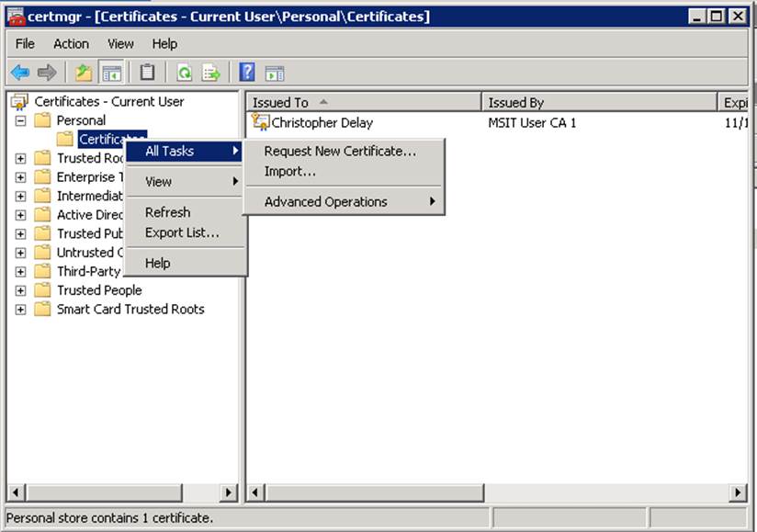The image size is (757, 532).
Task: Click Export List in the context menu
Action: click(x=182, y=232)
